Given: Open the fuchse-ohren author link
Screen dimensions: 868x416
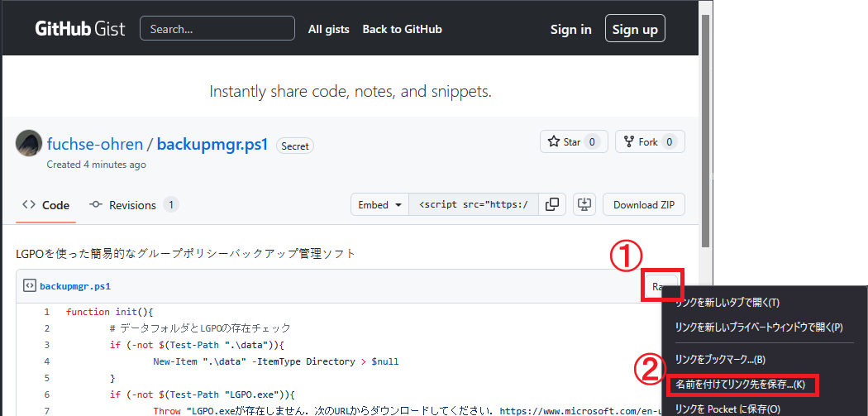Looking at the screenshot, I should (95, 144).
